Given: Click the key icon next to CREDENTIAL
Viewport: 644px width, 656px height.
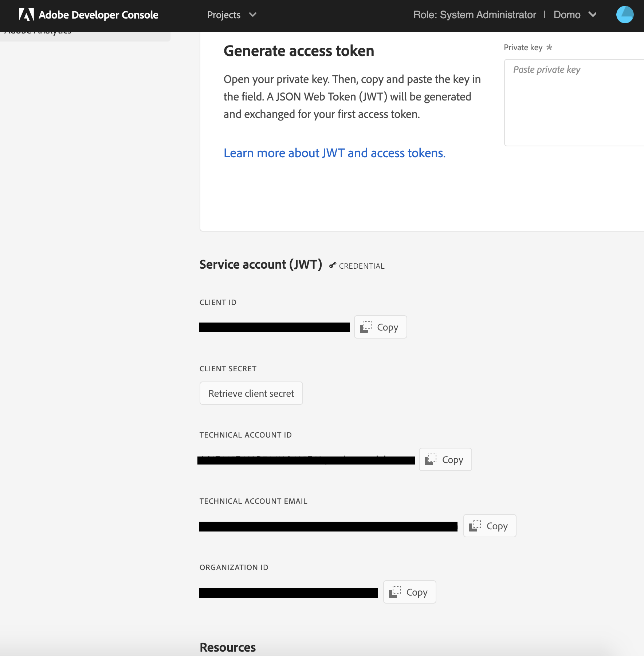Looking at the screenshot, I should click(x=332, y=265).
